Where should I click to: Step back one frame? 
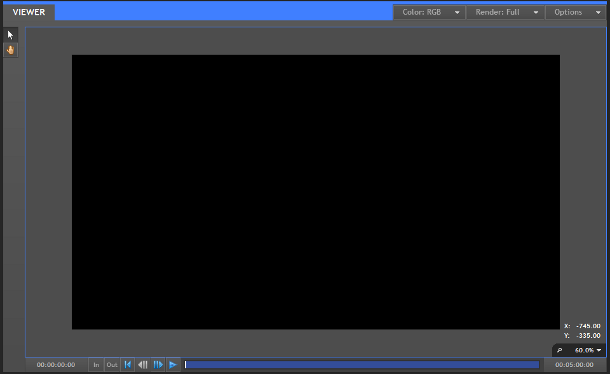143,365
